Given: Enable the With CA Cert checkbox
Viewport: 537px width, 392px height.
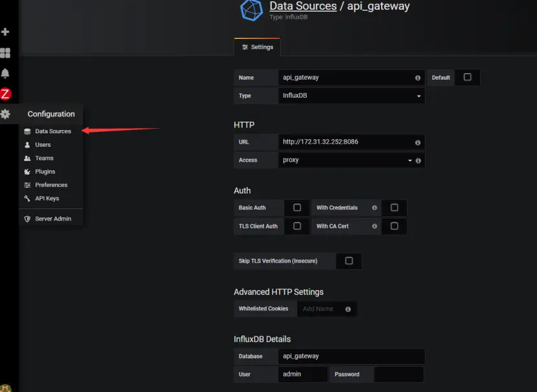Looking at the screenshot, I should [x=395, y=226].
